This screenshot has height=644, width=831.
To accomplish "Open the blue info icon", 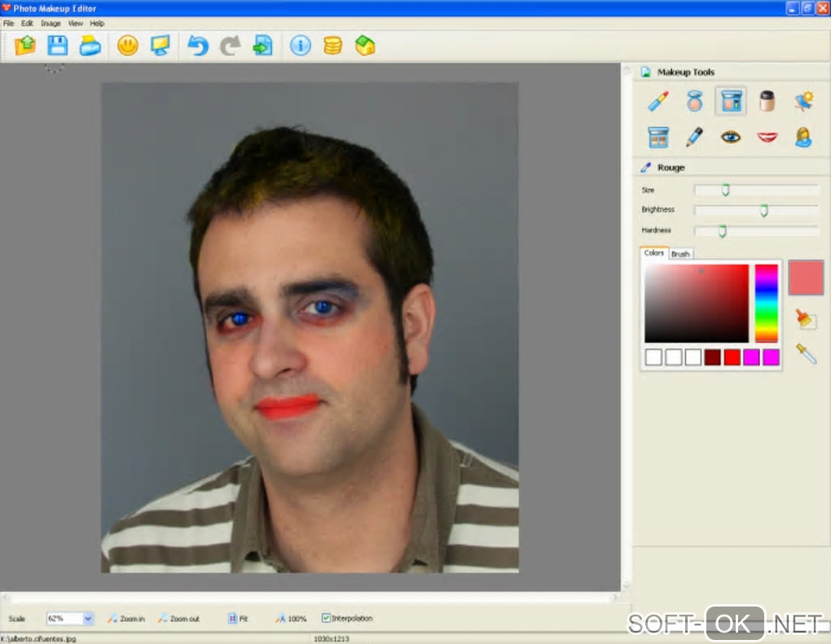I will pyautogui.click(x=300, y=46).
